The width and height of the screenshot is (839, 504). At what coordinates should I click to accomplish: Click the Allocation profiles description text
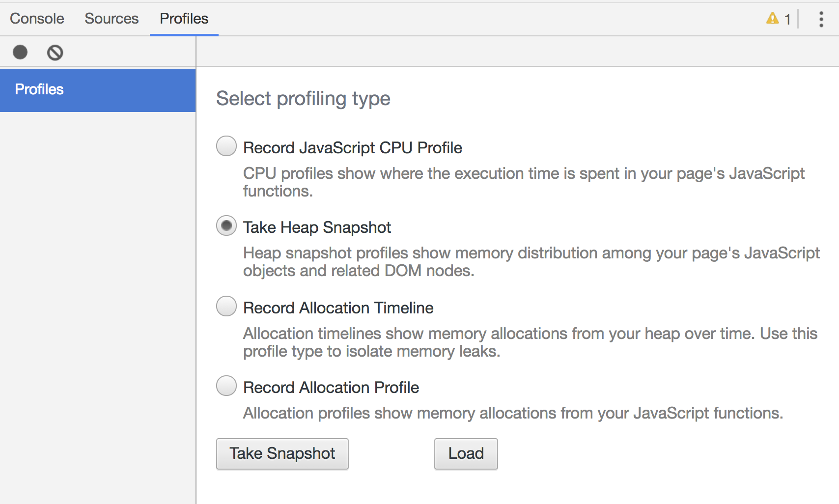coord(513,413)
